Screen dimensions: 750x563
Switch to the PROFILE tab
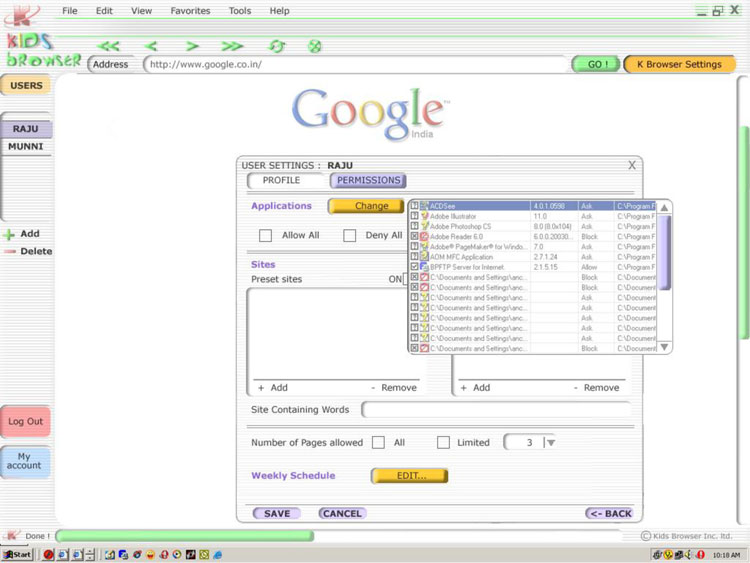pyautogui.click(x=281, y=181)
